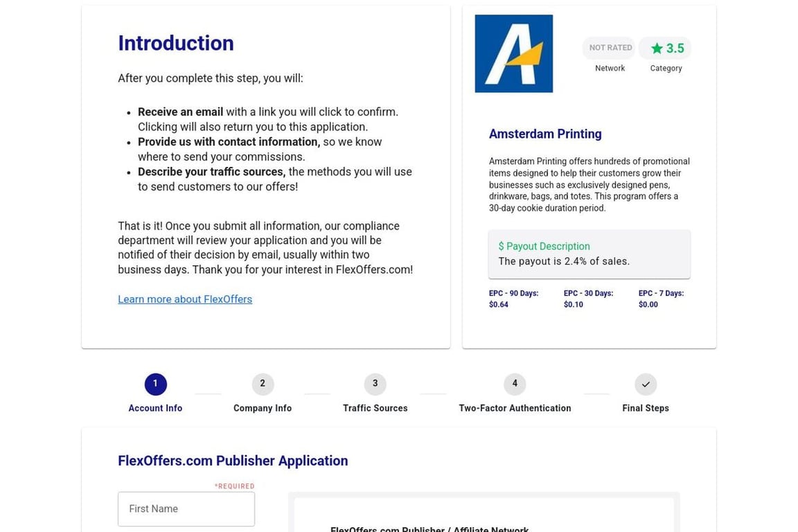Click the Final Steps label

[x=646, y=408]
